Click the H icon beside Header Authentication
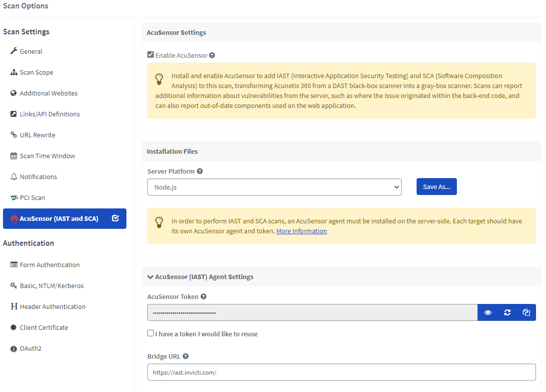Viewport: 546px width, 392px height. coord(14,306)
